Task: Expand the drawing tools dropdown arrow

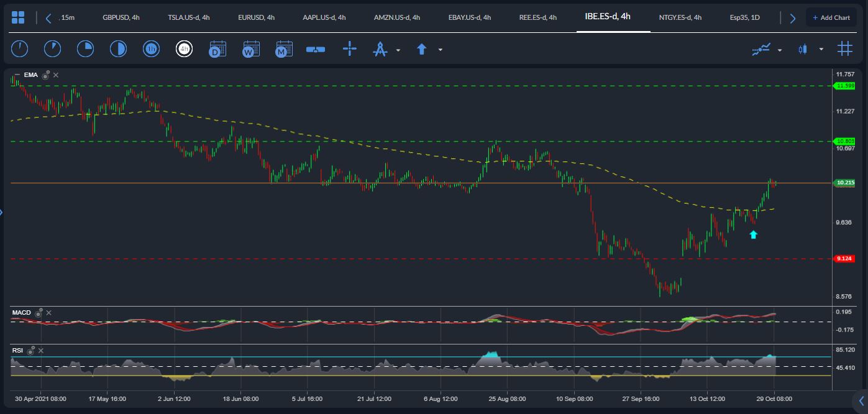Action: [x=398, y=50]
